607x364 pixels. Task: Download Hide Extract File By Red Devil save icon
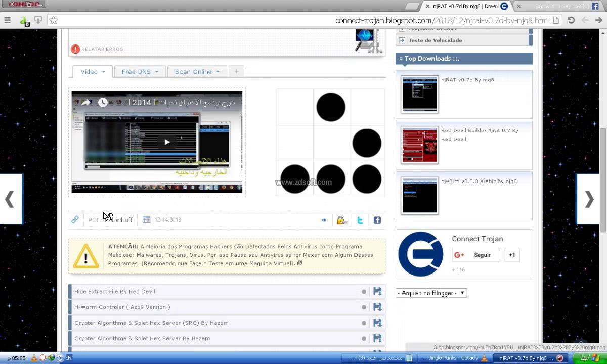pos(377,292)
